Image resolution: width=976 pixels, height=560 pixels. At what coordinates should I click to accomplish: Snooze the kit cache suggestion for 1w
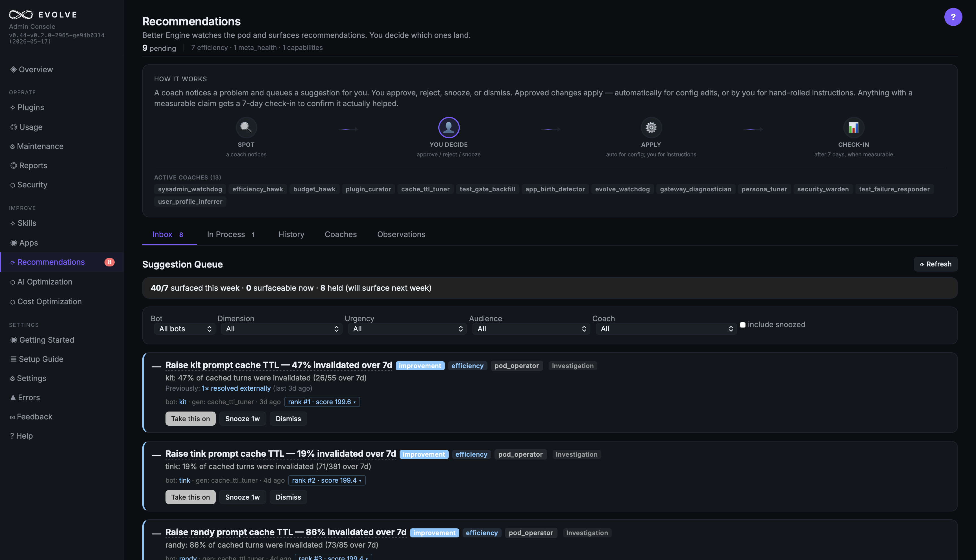pyautogui.click(x=242, y=419)
